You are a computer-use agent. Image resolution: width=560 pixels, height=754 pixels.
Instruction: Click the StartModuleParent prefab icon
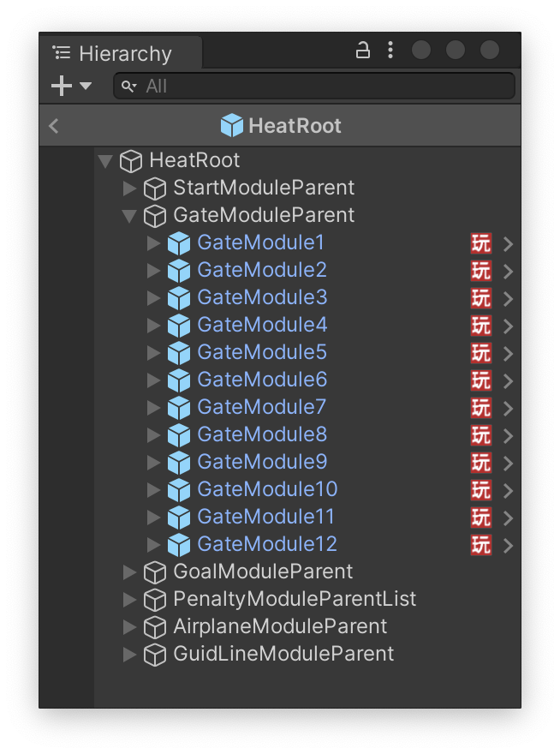point(155,188)
